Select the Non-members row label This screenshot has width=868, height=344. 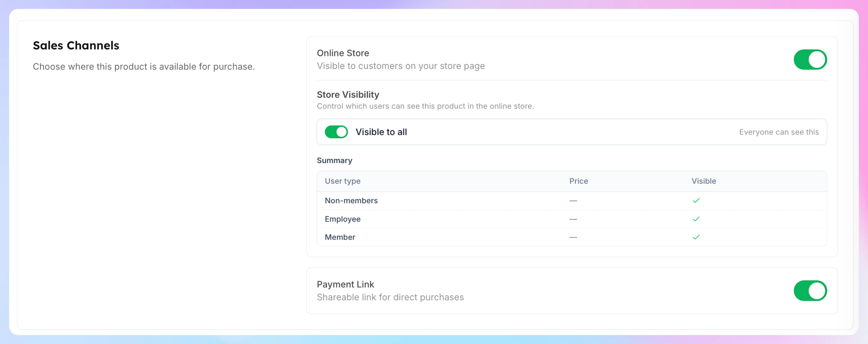[x=351, y=201]
